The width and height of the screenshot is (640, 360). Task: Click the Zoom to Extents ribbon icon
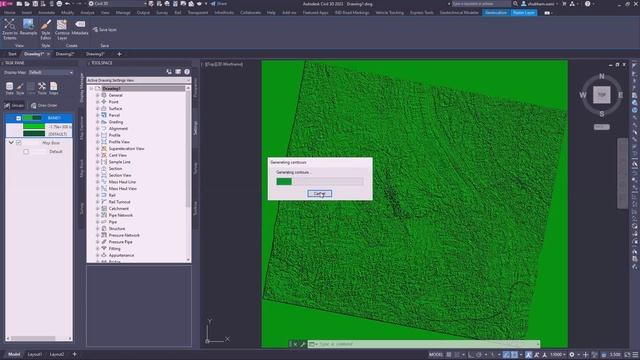click(x=10, y=29)
